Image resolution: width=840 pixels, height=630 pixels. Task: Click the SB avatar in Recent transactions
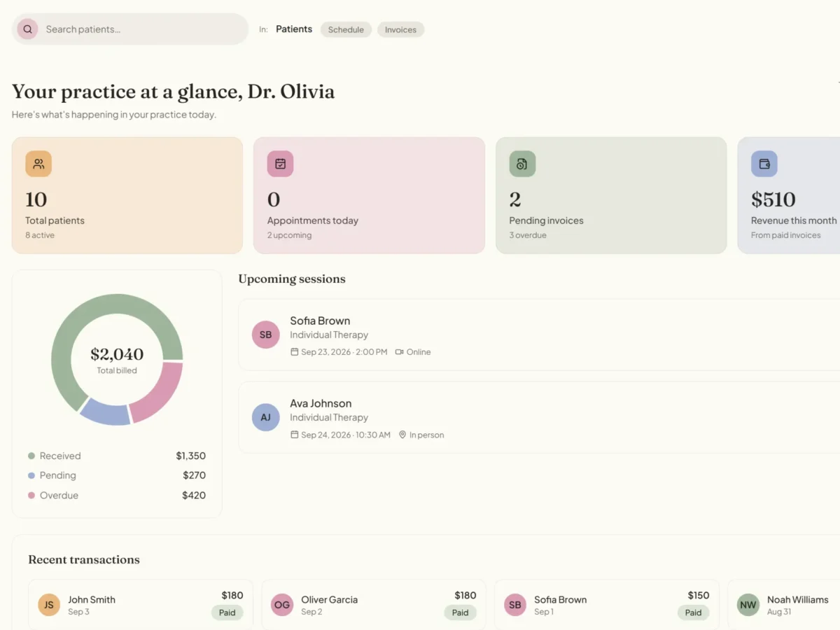(x=515, y=605)
